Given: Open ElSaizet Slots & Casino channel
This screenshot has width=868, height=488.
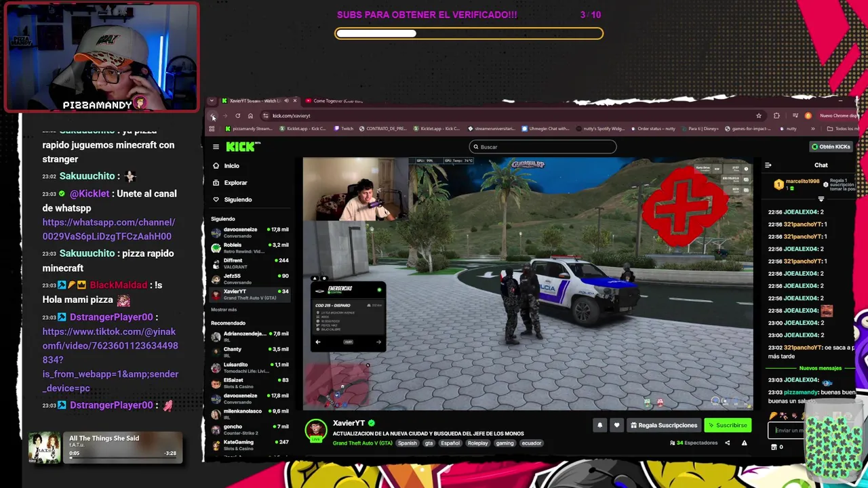Looking at the screenshot, I should tap(250, 383).
